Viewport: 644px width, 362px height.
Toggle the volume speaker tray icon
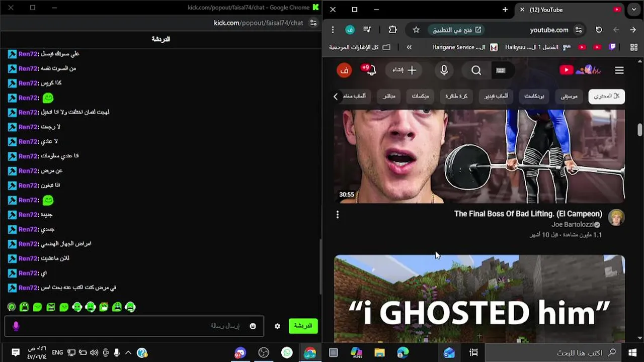(x=94, y=353)
